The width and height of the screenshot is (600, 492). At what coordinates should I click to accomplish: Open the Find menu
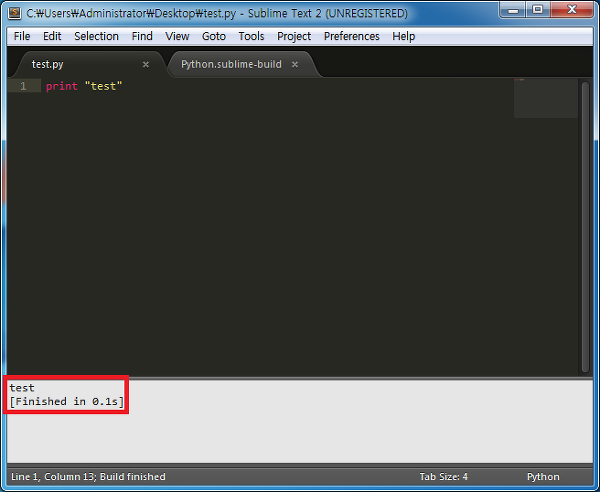tap(142, 36)
